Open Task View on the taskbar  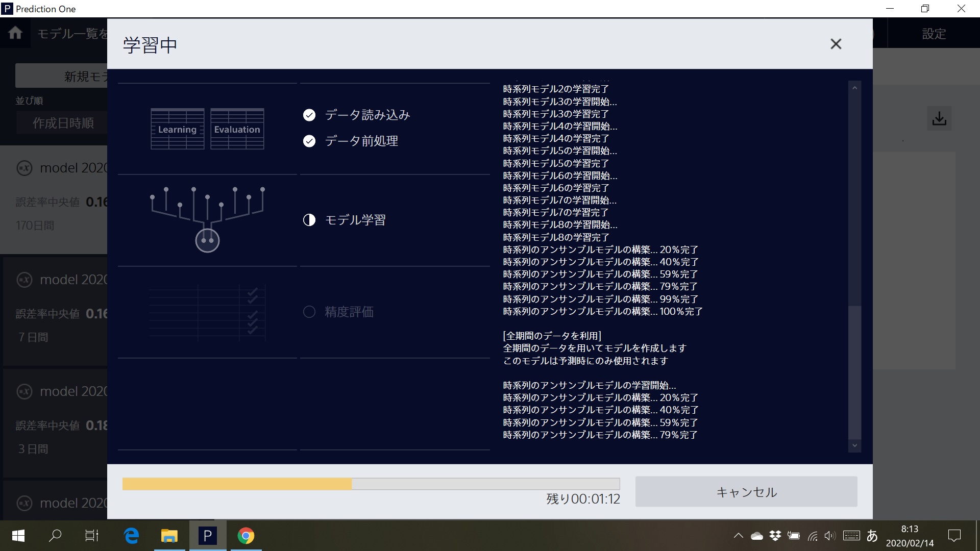(x=92, y=536)
